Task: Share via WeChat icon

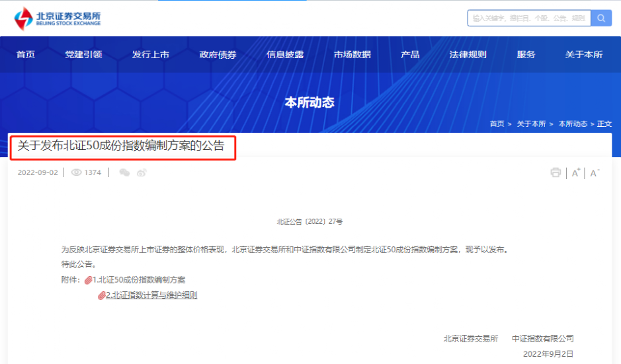Action: (x=124, y=172)
